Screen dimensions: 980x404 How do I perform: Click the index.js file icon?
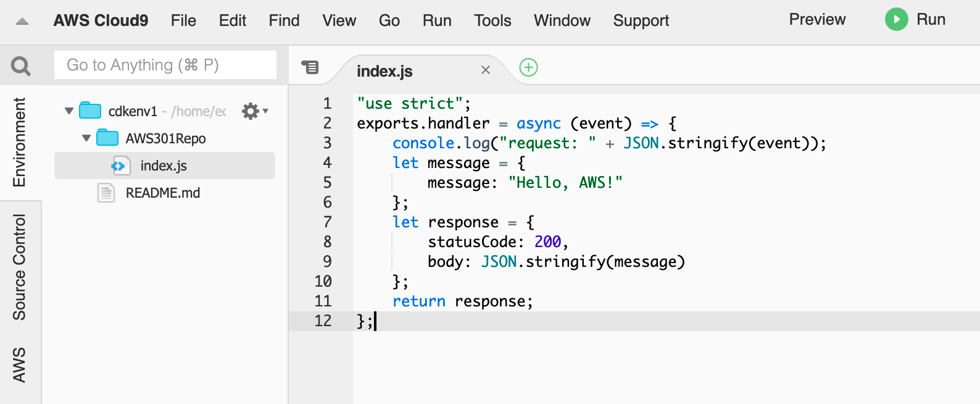(x=120, y=166)
